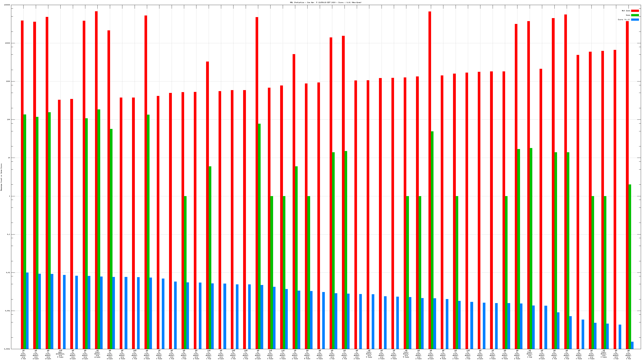Click the blue Score (0..1) legend swatch
This screenshot has width=644, height=362.
(635, 20)
